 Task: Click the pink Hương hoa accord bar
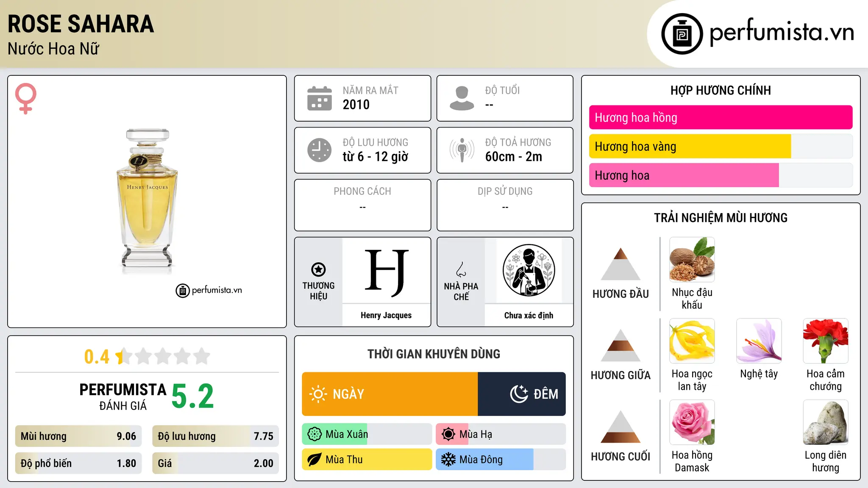click(x=721, y=175)
